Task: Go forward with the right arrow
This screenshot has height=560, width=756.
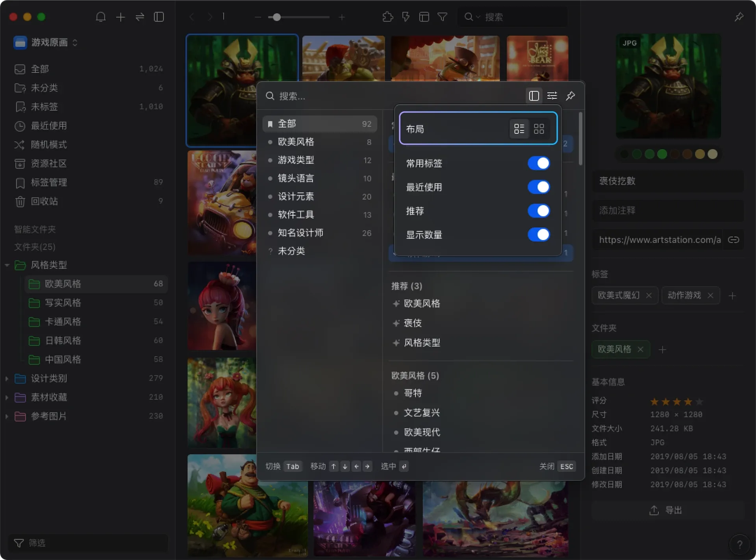Action: click(210, 17)
